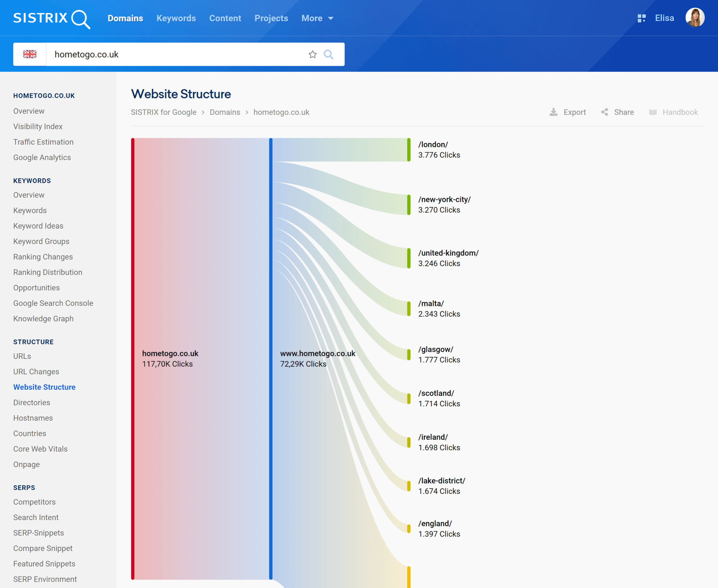Viewport: 718px width, 588px height.
Task: Open Elisa's profile avatar
Action: coord(695,17)
